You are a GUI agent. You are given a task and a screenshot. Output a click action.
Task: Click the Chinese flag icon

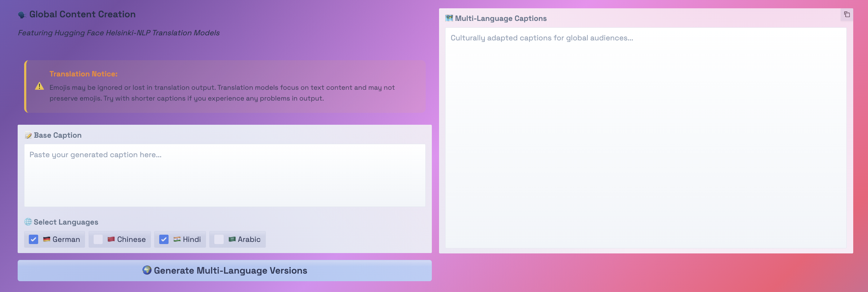click(x=111, y=239)
